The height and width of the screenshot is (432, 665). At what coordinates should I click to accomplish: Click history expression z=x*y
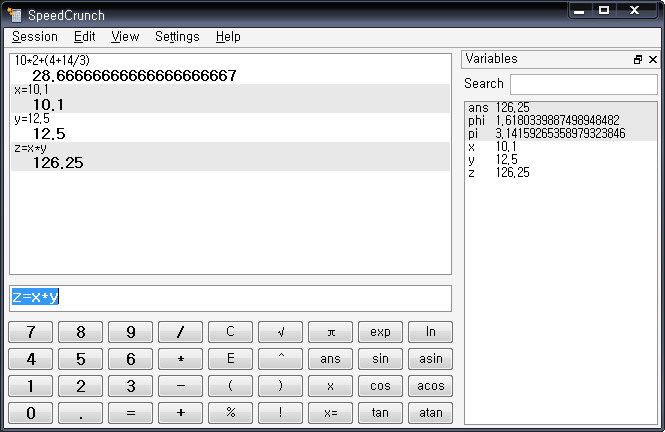[30, 148]
